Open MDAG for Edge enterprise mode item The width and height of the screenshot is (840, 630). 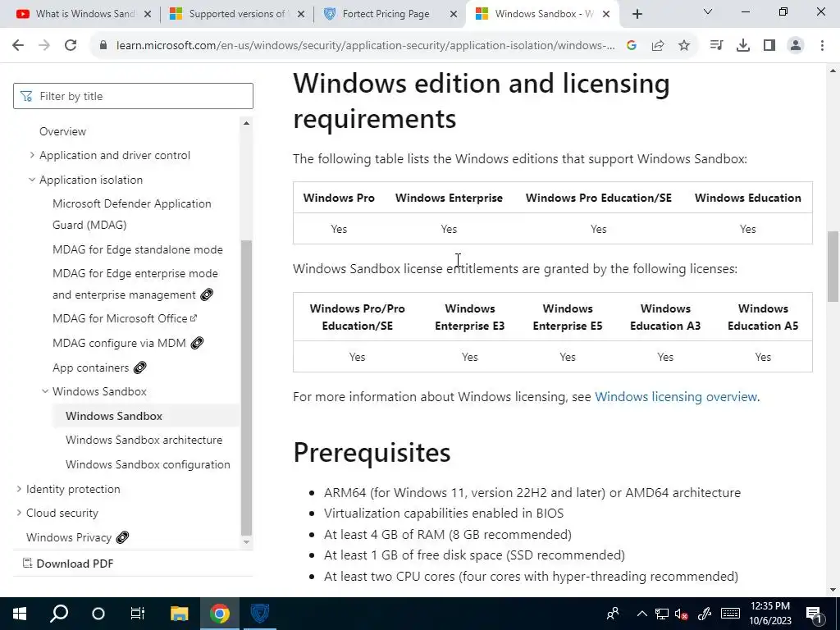pos(135,284)
